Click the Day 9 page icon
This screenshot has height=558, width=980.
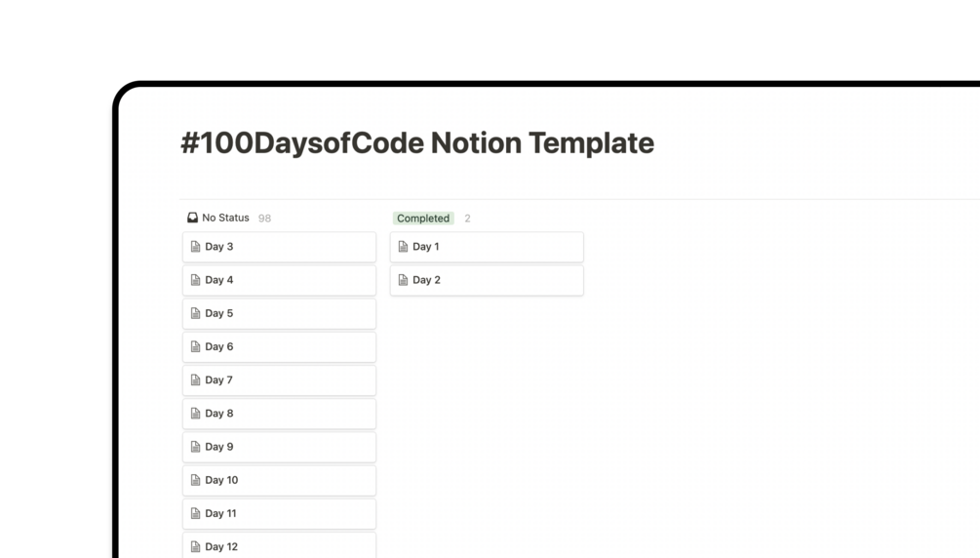tap(195, 447)
